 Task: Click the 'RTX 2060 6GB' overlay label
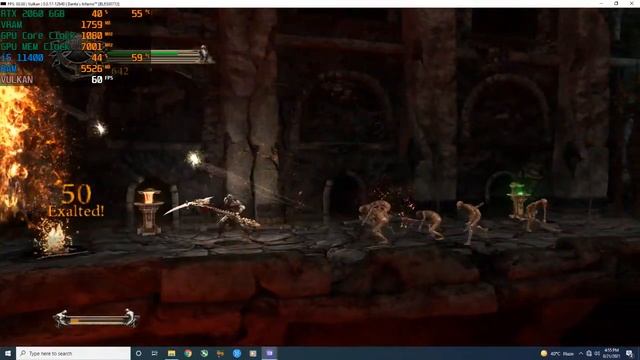point(32,13)
